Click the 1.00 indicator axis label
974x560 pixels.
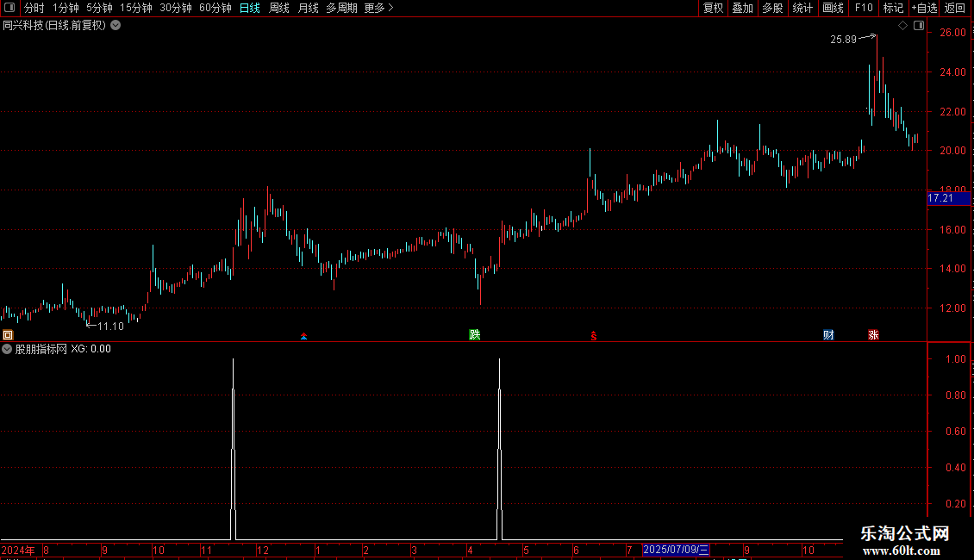pyautogui.click(x=956, y=359)
